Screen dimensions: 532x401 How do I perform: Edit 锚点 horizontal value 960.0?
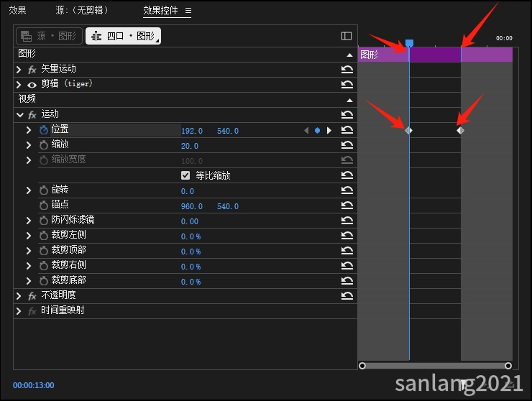point(192,206)
